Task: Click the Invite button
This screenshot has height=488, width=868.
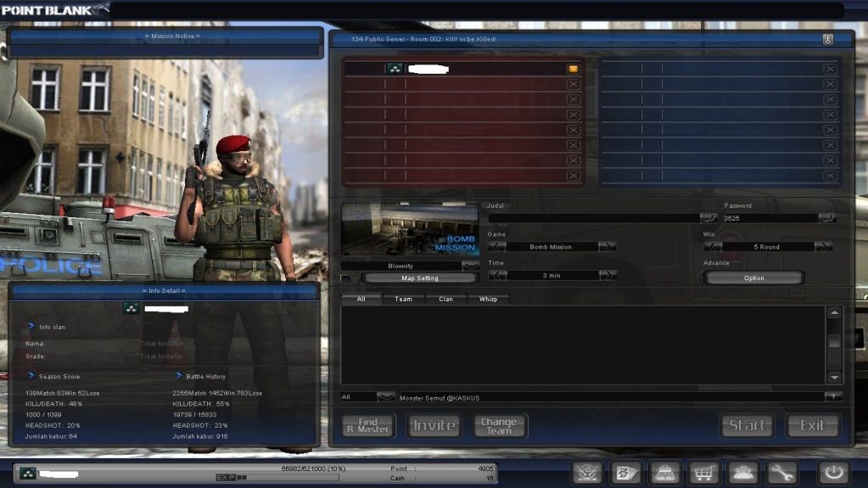Action: click(x=434, y=425)
